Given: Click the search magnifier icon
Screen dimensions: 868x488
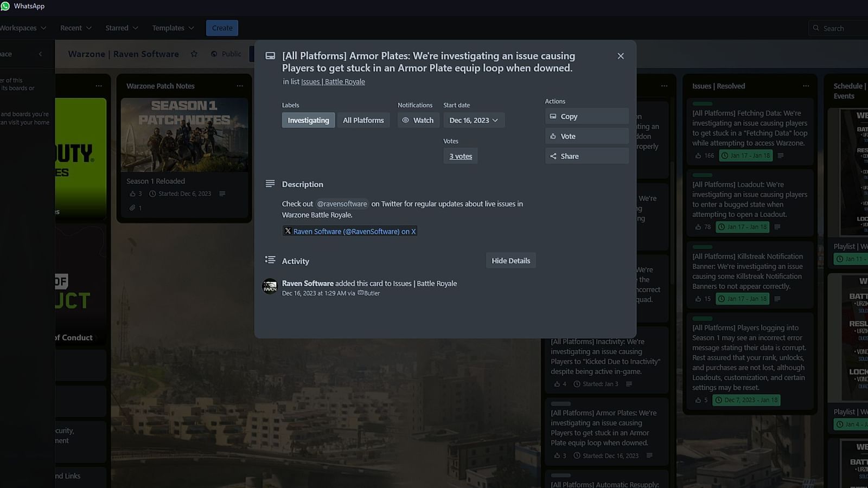Looking at the screenshot, I should 815,28.
